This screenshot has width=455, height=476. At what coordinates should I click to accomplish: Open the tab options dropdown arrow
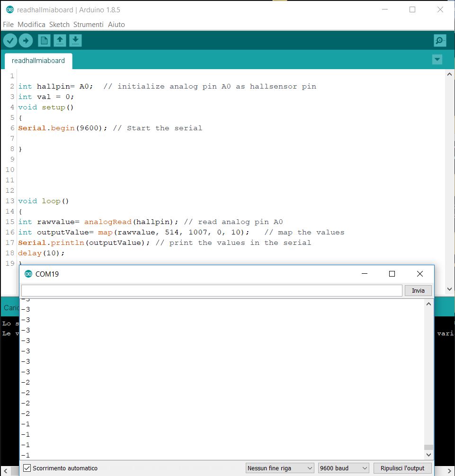pos(437,60)
